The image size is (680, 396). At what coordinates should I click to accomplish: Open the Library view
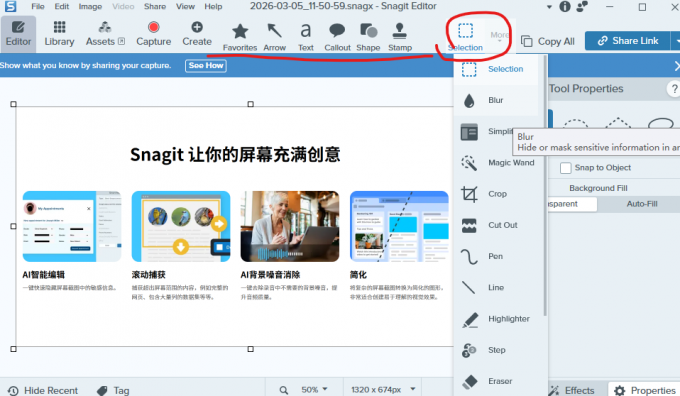click(59, 34)
